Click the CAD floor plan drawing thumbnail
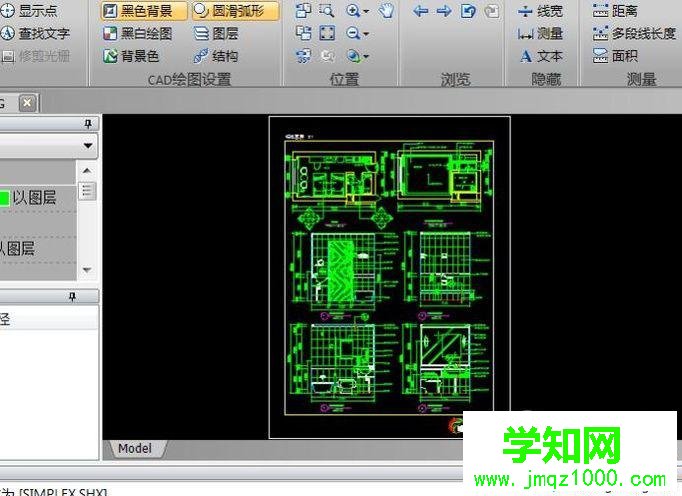Screen dimensions: 682x496 click(x=389, y=277)
